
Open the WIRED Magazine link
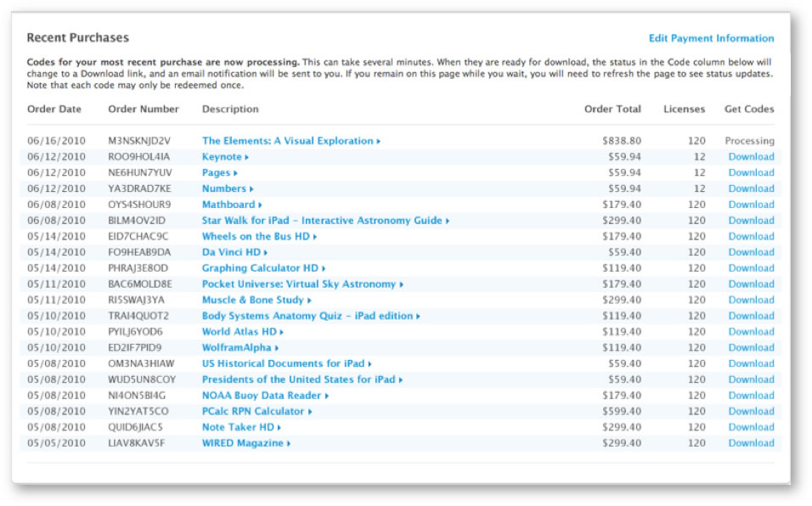(x=246, y=443)
